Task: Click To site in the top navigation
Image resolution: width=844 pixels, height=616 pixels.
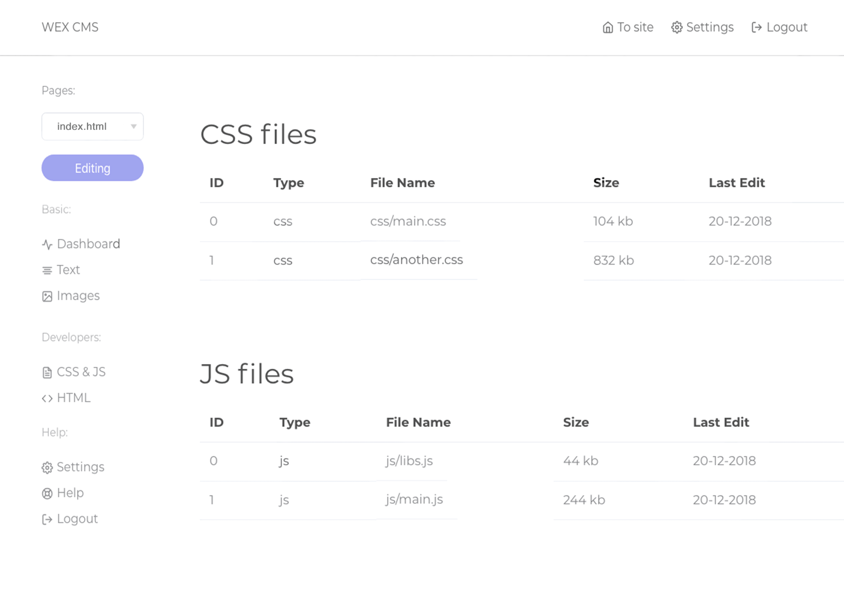Action: tap(635, 27)
